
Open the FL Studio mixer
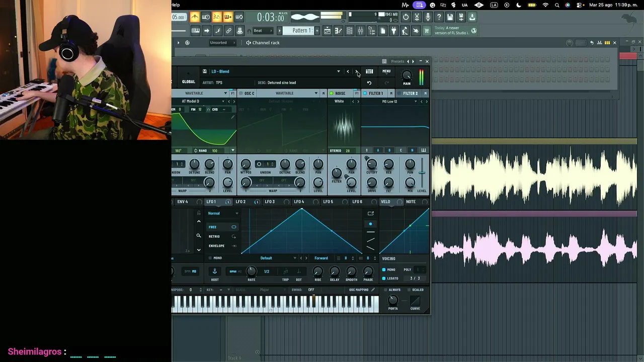[360, 31]
